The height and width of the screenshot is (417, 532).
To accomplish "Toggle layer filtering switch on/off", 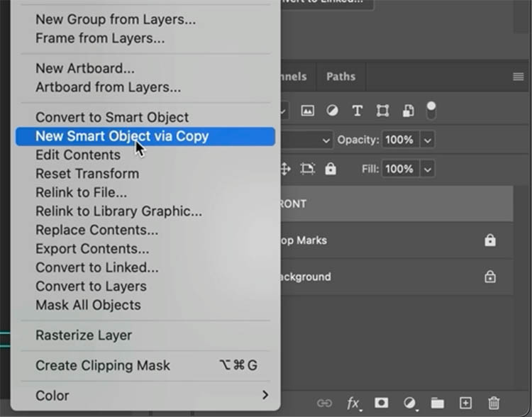I will pyautogui.click(x=431, y=111).
